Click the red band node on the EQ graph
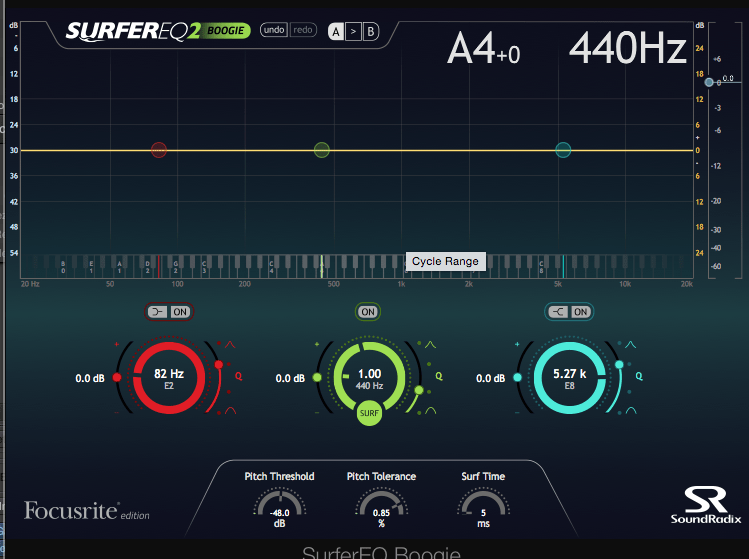The width and height of the screenshot is (749, 559). click(159, 150)
